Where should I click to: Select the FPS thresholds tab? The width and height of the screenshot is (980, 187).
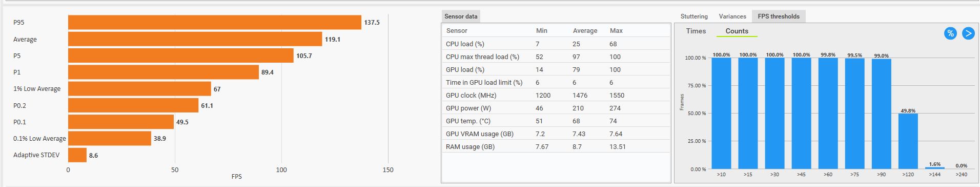(x=779, y=16)
